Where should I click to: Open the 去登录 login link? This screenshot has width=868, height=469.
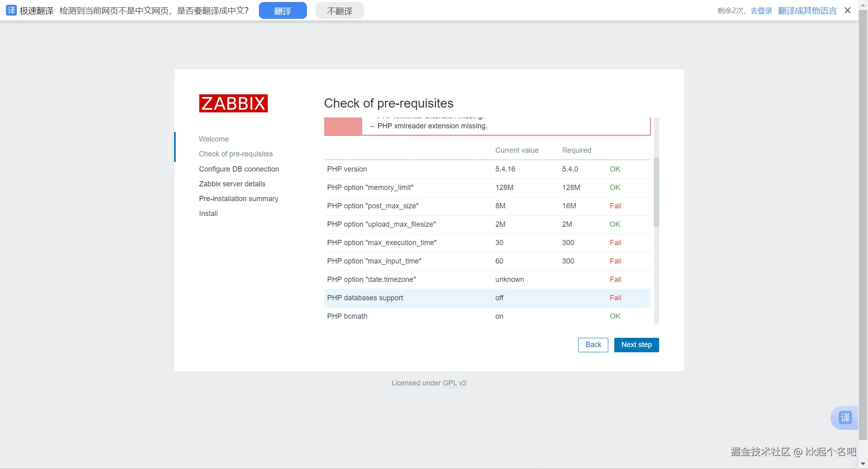pyautogui.click(x=761, y=11)
